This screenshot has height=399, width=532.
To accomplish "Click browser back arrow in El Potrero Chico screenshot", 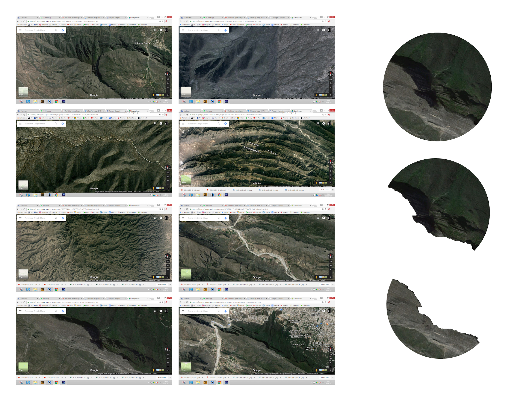I will pyautogui.click(x=18, y=21).
